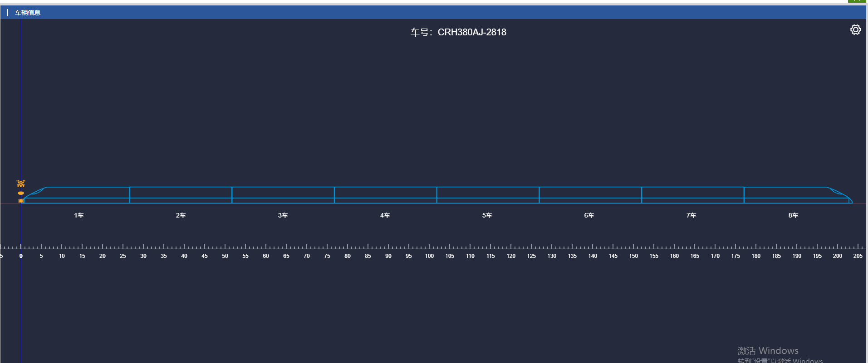Select the 1车 car label

click(x=79, y=215)
